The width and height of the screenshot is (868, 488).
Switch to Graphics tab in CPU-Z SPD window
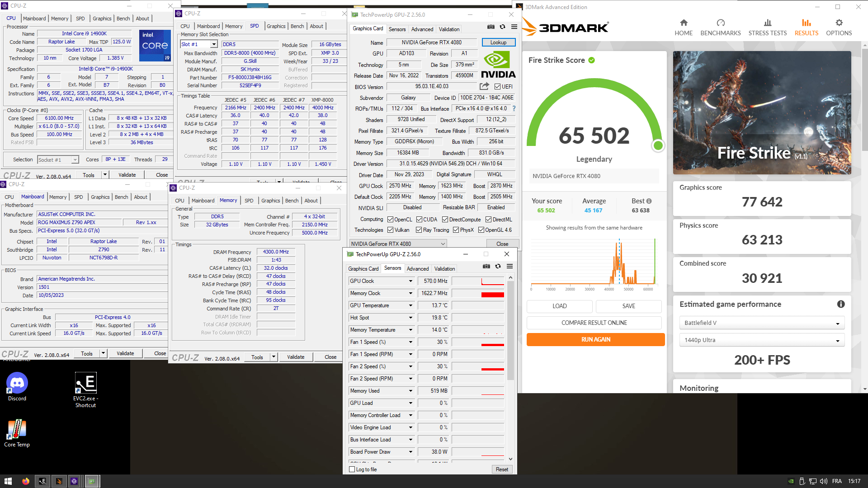(x=276, y=26)
